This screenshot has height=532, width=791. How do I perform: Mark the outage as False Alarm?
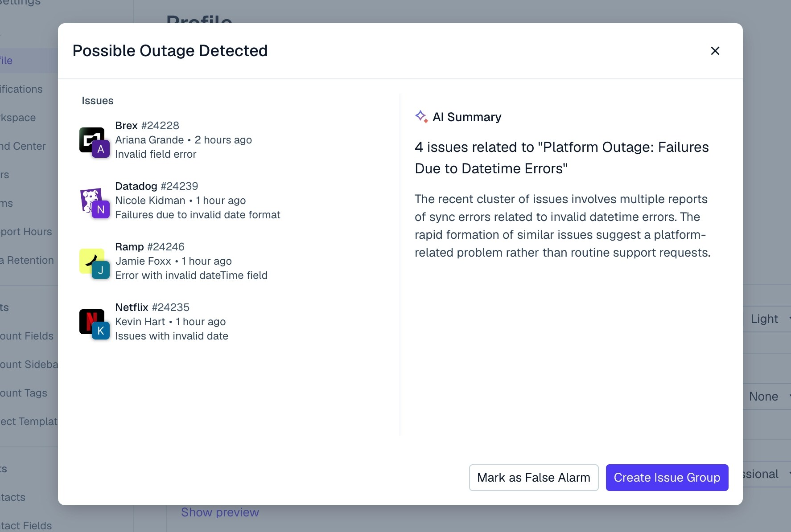[534, 478]
